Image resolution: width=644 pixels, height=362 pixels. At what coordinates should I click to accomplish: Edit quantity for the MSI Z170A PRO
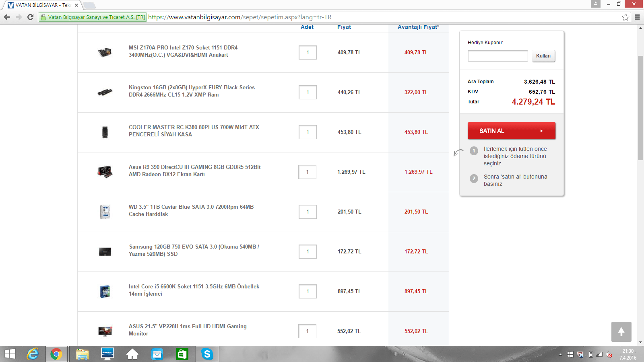click(x=308, y=52)
